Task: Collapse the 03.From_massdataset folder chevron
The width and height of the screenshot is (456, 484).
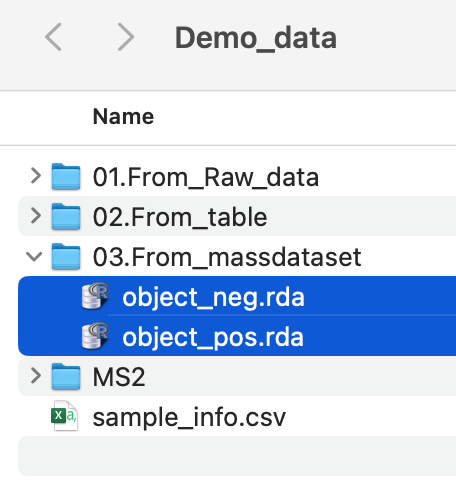Action: [x=34, y=256]
